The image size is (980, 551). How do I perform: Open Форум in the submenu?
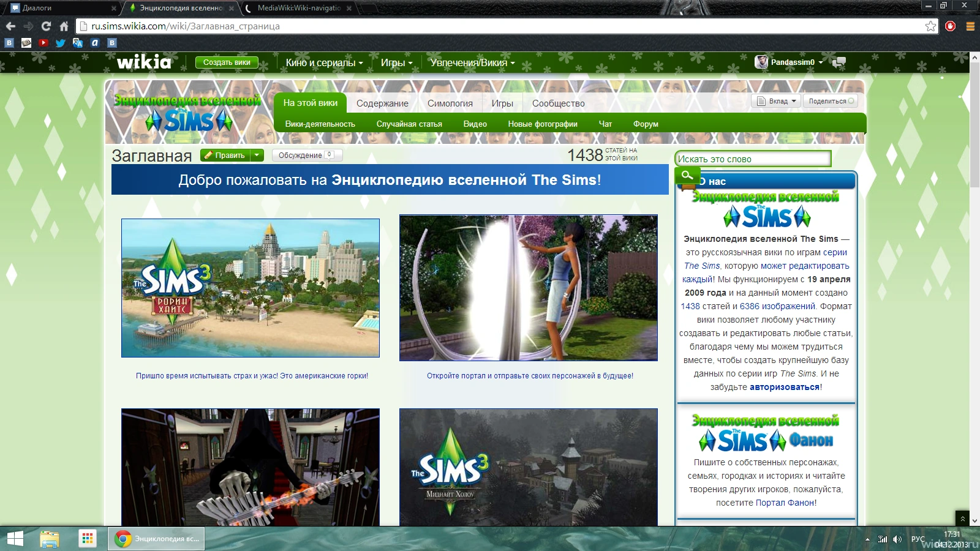tap(646, 124)
